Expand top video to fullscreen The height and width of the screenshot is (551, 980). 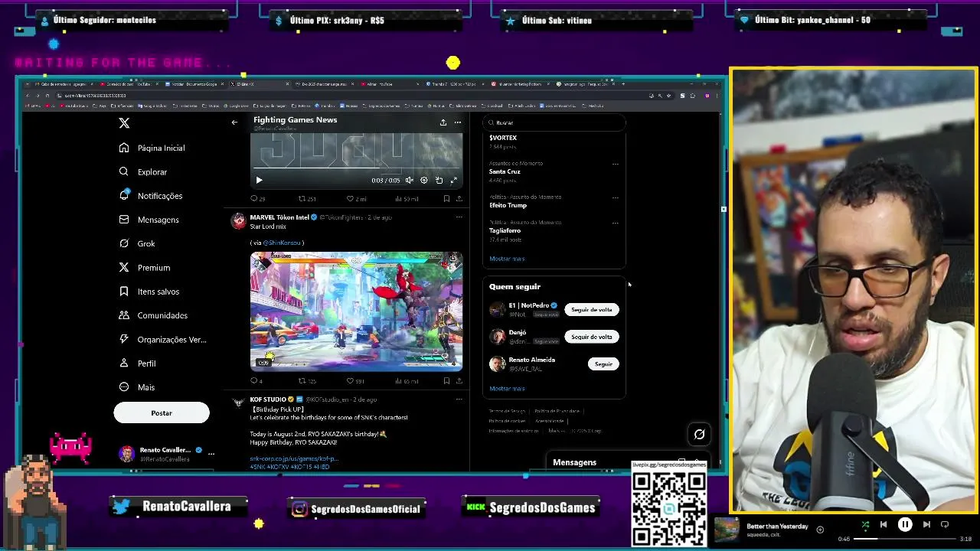(453, 181)
